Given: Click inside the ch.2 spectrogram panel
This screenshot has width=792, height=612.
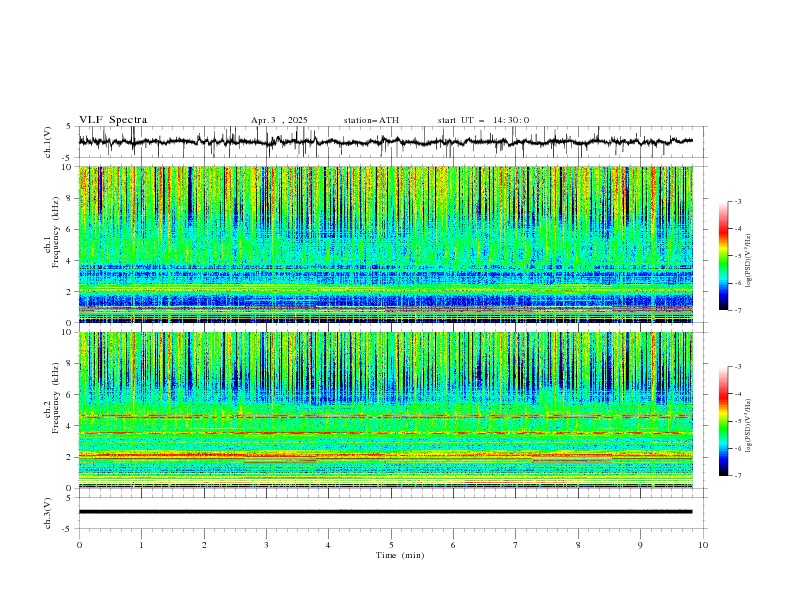Looking at the screenshot, I should coord(386,410).
